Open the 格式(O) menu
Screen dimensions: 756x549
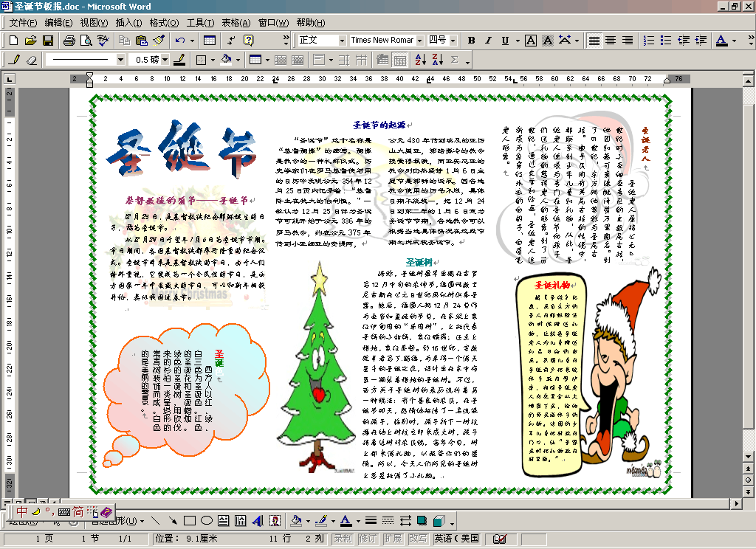click(x=163, y=23)
